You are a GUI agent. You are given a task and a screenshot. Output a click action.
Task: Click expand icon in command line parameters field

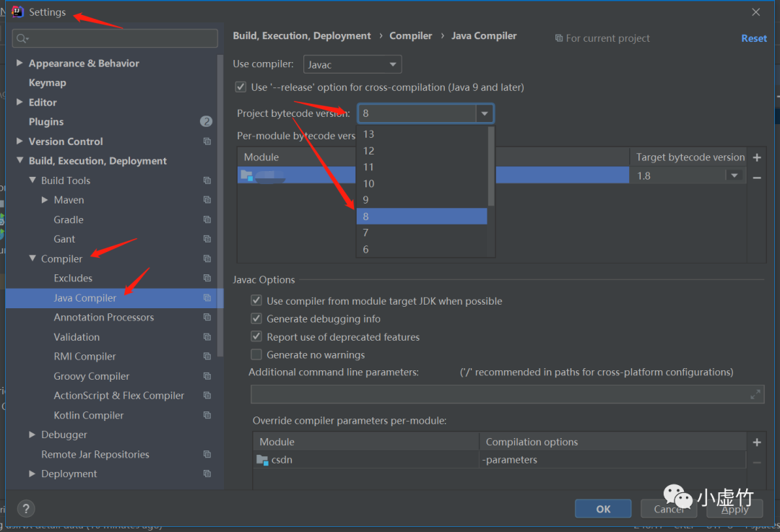[755, 394]
